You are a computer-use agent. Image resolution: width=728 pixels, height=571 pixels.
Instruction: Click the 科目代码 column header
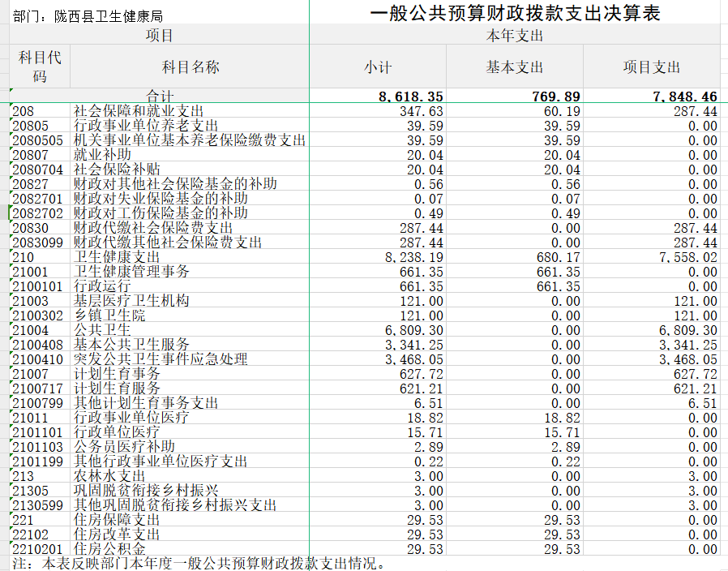[40, 66]
